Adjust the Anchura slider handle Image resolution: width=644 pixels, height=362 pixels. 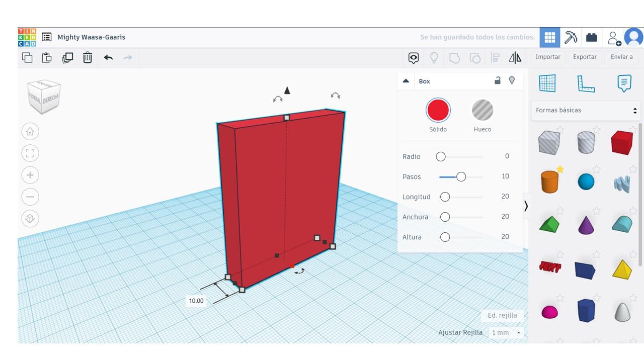445,217
